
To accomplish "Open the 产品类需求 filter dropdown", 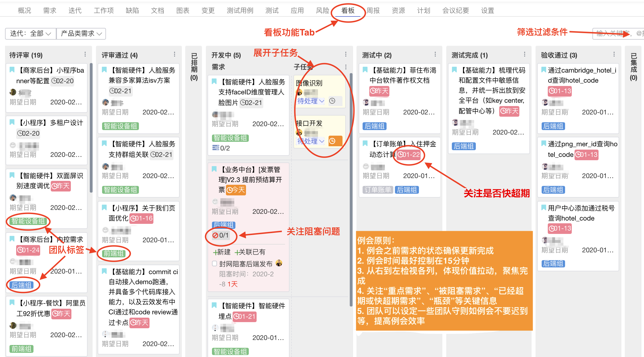I will click(81, 33).
